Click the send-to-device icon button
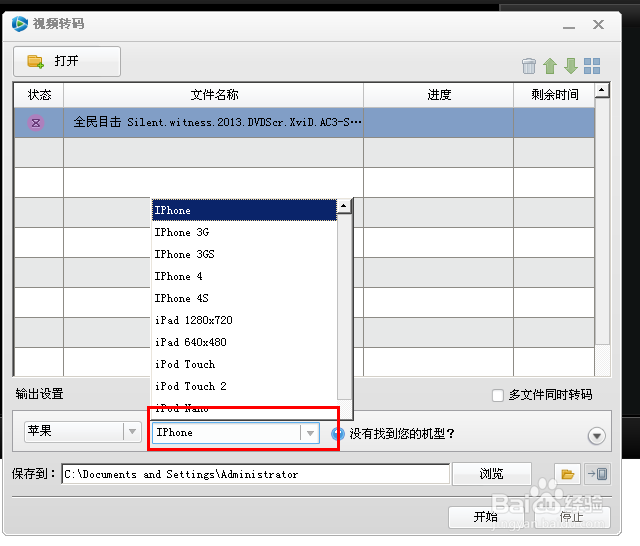 tap(597, 474)
